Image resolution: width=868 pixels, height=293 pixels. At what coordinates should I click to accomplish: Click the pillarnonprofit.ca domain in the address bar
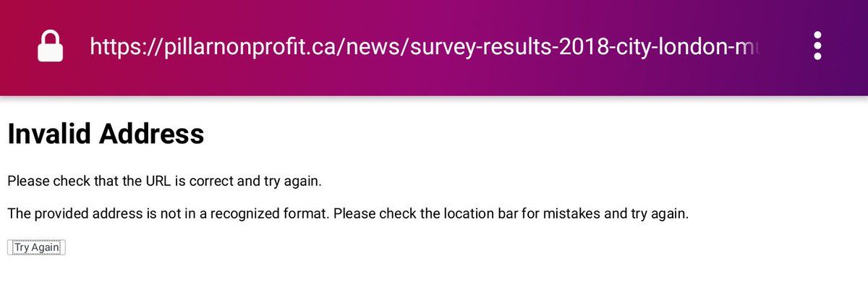[x=238, y=47]
